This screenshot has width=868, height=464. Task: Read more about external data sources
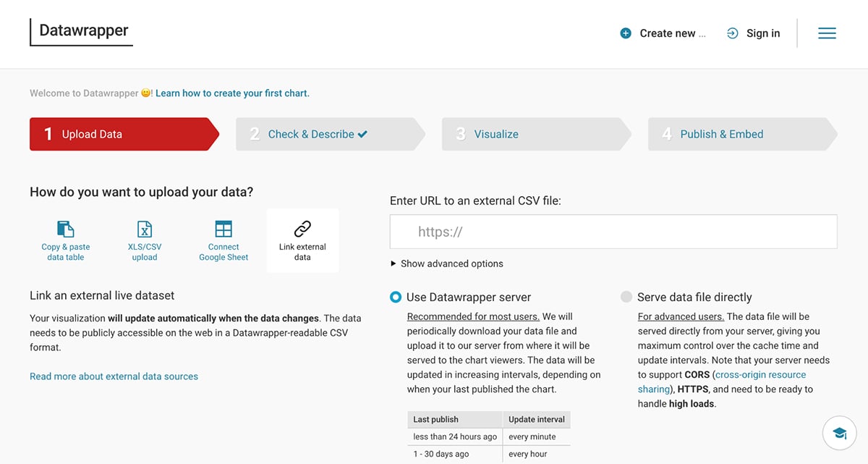click(x=114, y=376)
